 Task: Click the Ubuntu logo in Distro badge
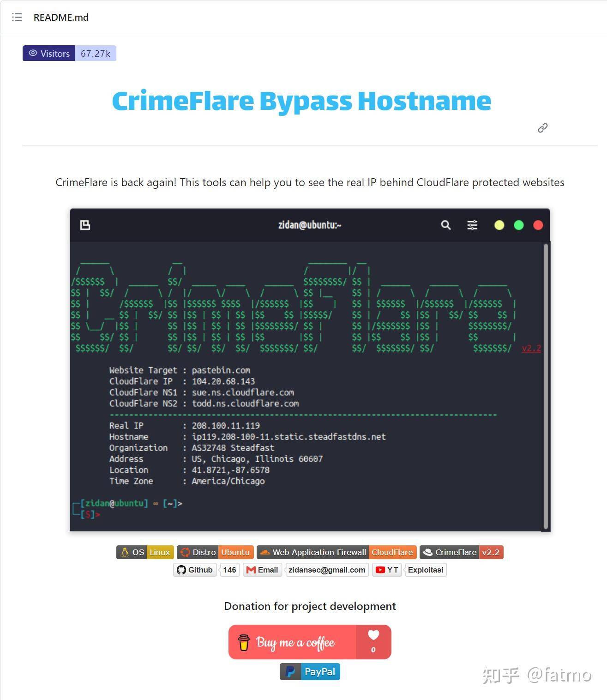[185, 552]
